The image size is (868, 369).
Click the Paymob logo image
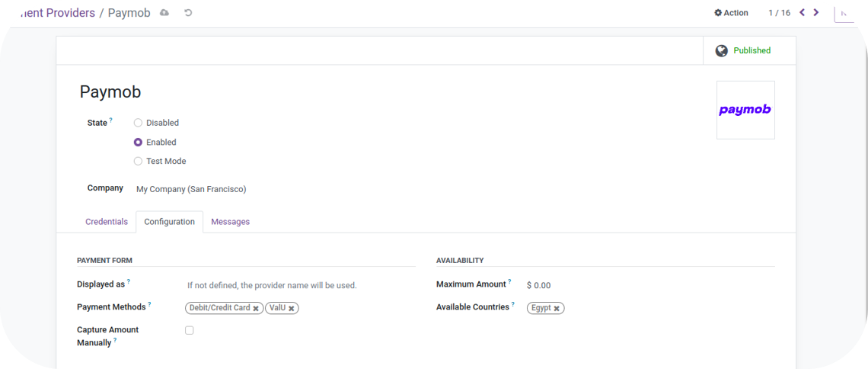pyautogui.click(x=745, y=111)
